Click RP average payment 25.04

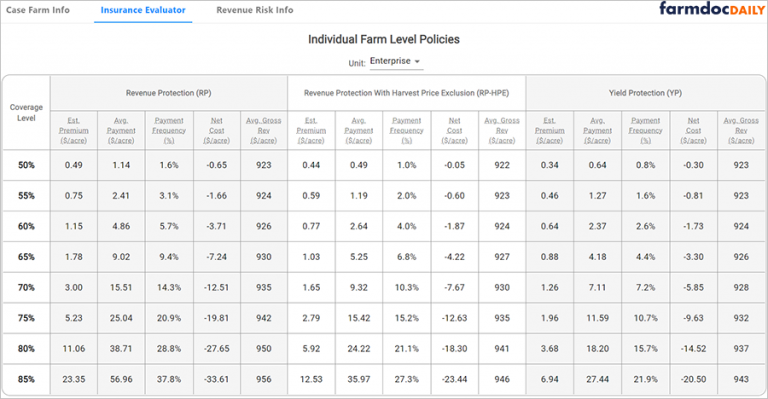click(121, 318)
